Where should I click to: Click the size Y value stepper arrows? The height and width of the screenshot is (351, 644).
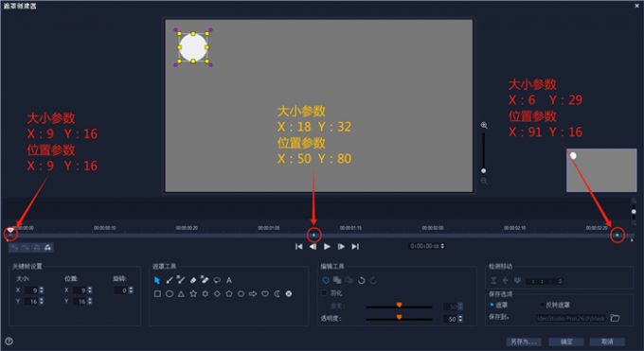(x=42, y=301)
